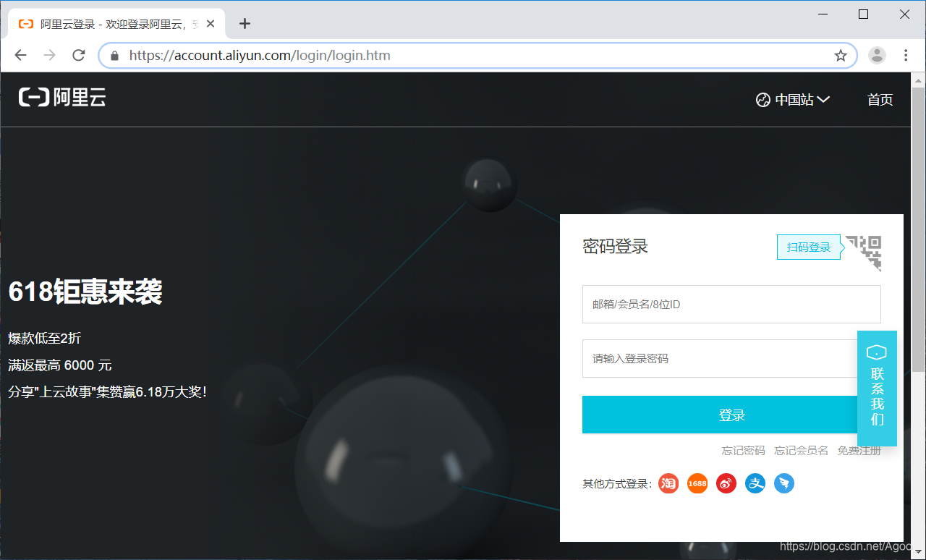Image resolution: width=926 pixels, height=560 pixels.
Task: Click the 首页 homepage menu item
Action: 880,99
